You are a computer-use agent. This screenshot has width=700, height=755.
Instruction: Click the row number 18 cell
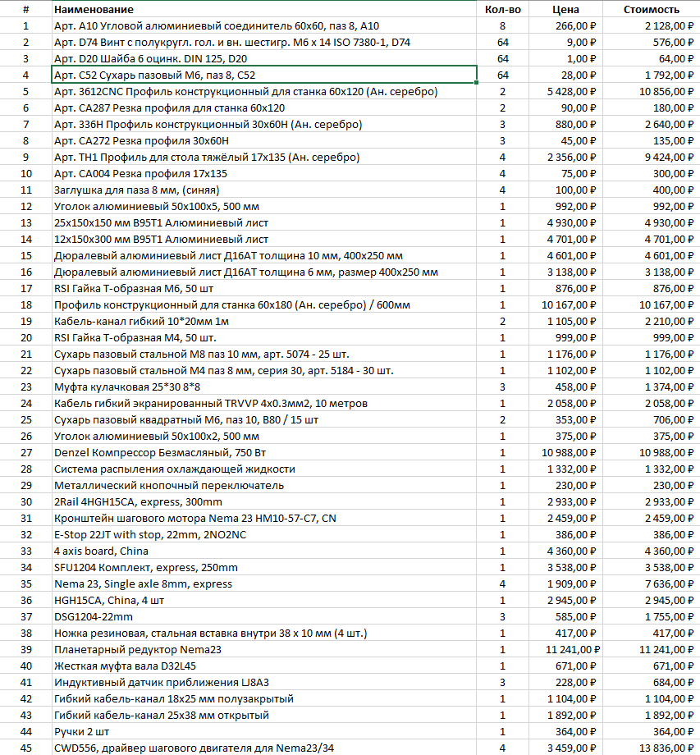pos(25,304)
